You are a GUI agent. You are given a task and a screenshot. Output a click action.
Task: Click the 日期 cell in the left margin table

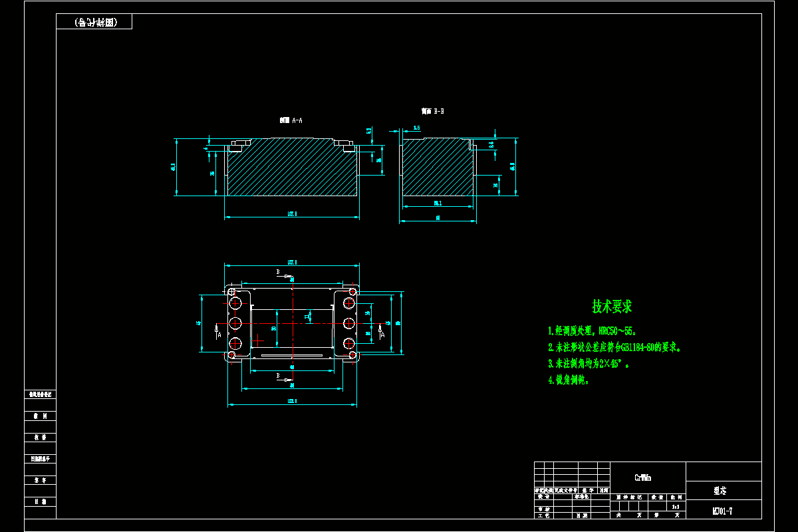pos(40,501)
